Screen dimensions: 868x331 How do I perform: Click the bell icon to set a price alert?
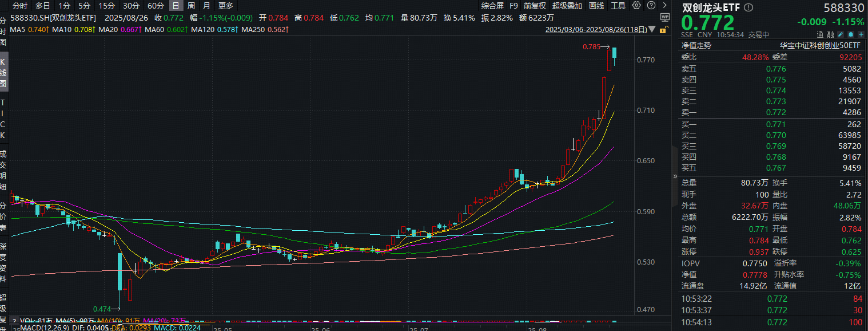point(851,34)
